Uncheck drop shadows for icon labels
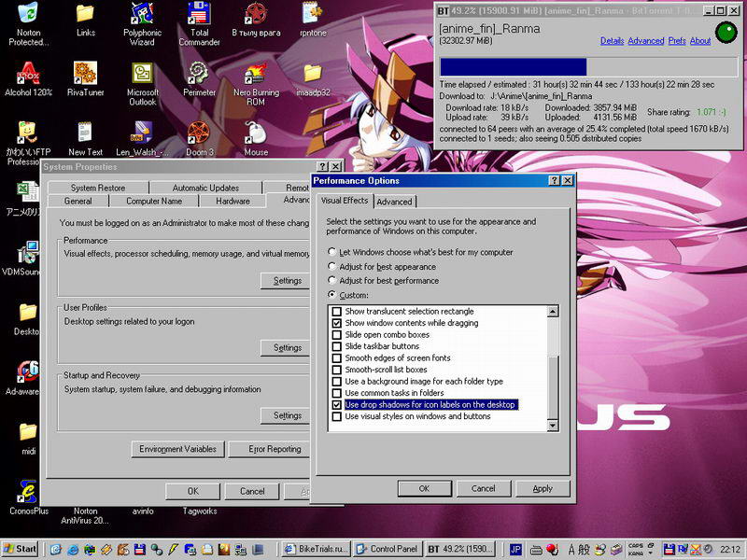This screenshot has width=747, height=560. (x=337, y=405)
